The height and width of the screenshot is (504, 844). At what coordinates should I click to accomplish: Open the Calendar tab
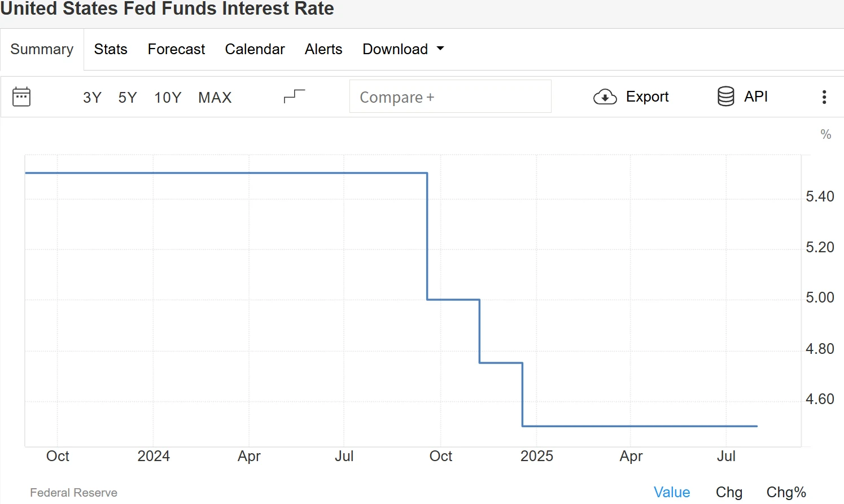(x=255, y=49)
